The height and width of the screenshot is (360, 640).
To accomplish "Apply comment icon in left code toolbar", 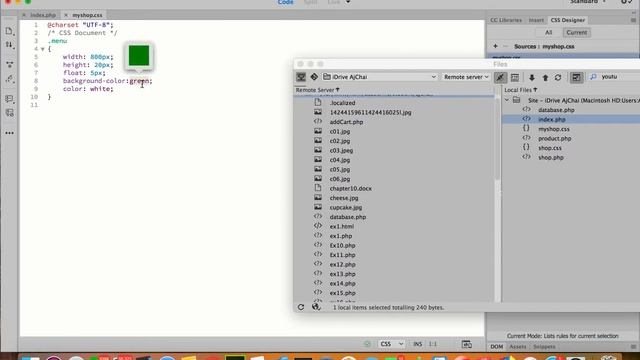I will [x=9, y=99].
